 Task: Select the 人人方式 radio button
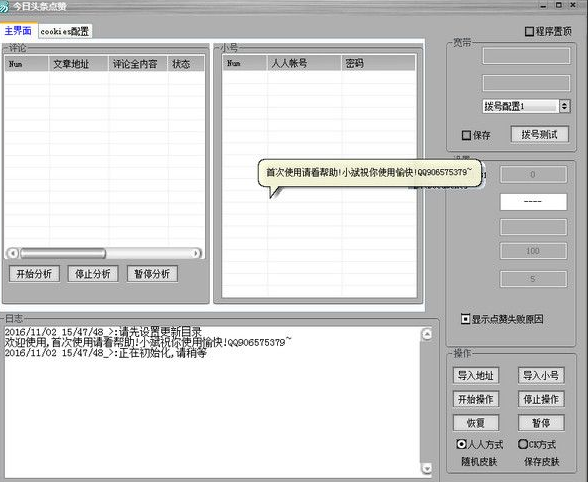(461, 444)
